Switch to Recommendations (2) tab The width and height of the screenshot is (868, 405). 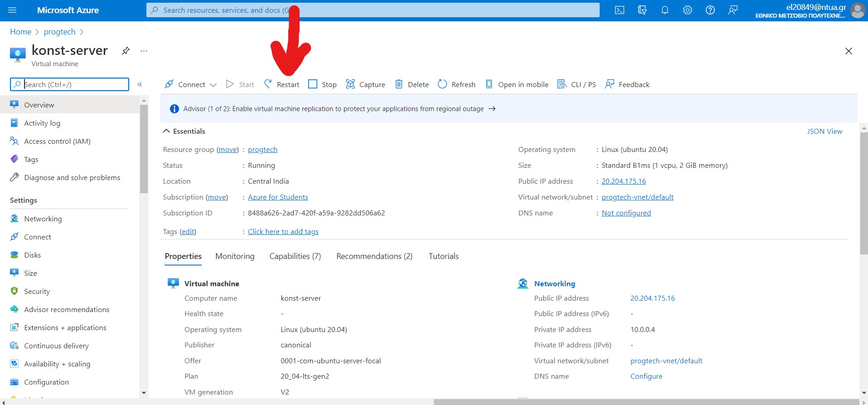point(374,256)
